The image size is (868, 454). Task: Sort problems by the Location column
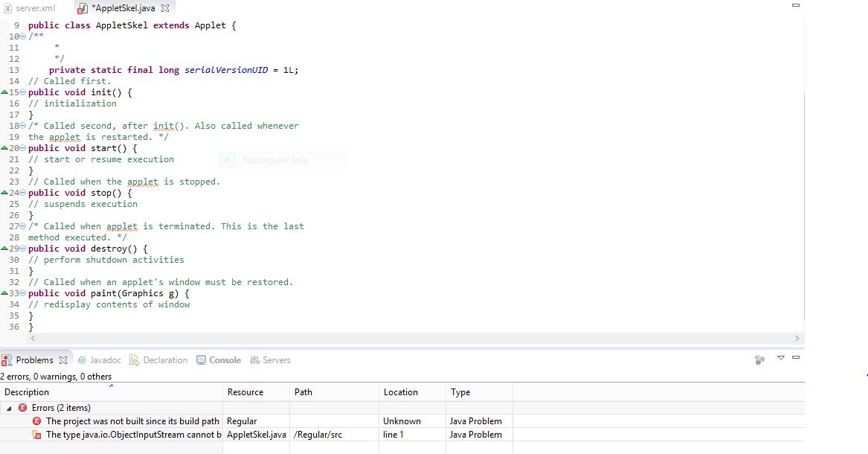[x=412, y=392]
